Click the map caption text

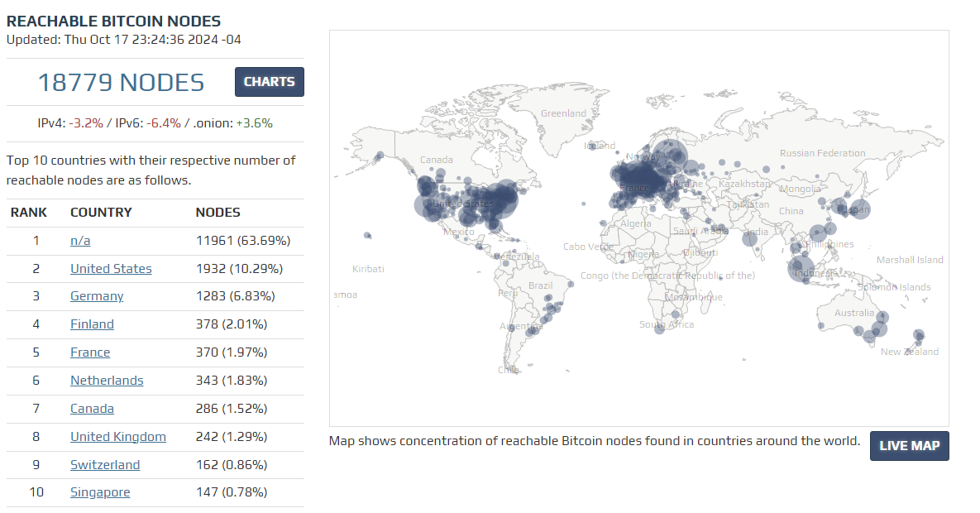[x=595, y=441]
